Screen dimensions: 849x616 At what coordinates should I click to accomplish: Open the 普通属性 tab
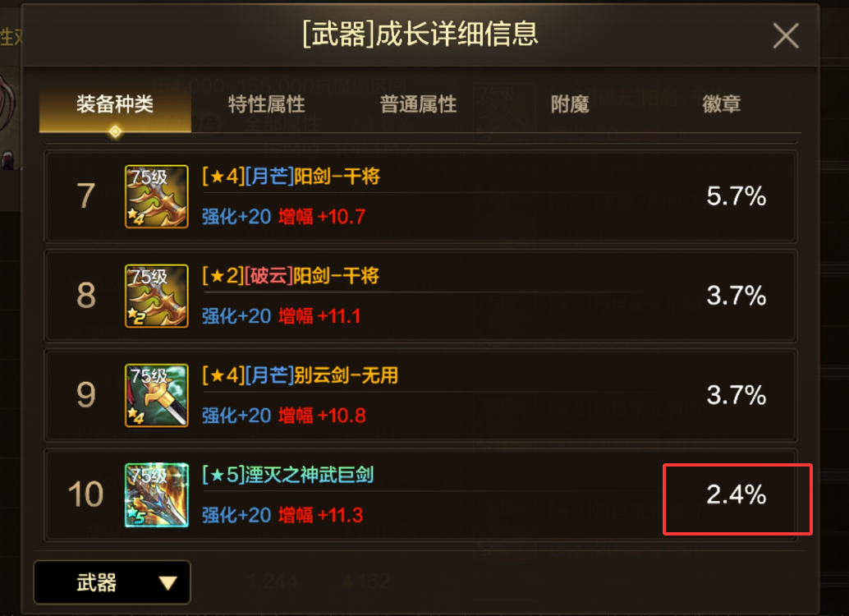click(418, 104)
